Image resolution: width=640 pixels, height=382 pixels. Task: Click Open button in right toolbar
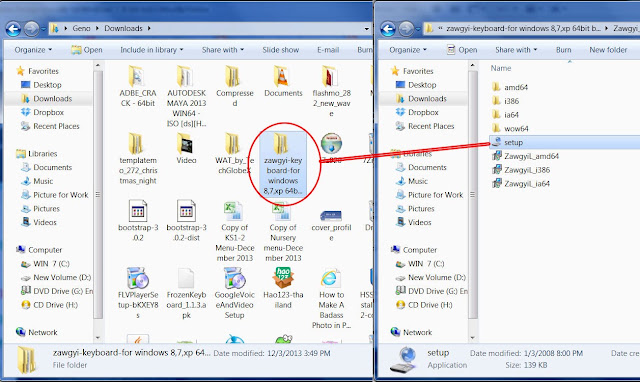[x=462, y=50]
